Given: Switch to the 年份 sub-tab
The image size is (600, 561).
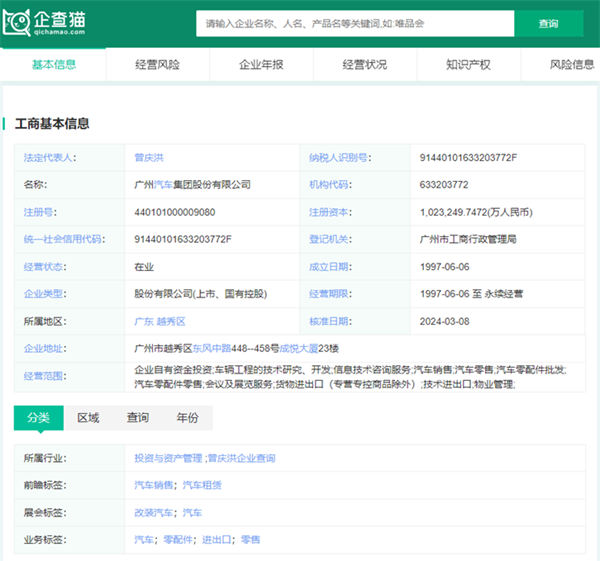Looking at the screenshot, I should click(187, 418).
